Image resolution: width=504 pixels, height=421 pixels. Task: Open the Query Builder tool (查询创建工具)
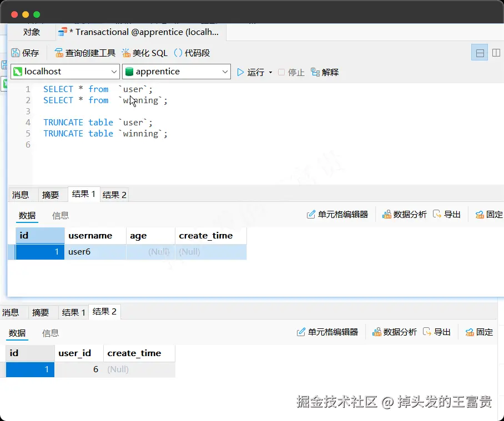coord(85,53)
